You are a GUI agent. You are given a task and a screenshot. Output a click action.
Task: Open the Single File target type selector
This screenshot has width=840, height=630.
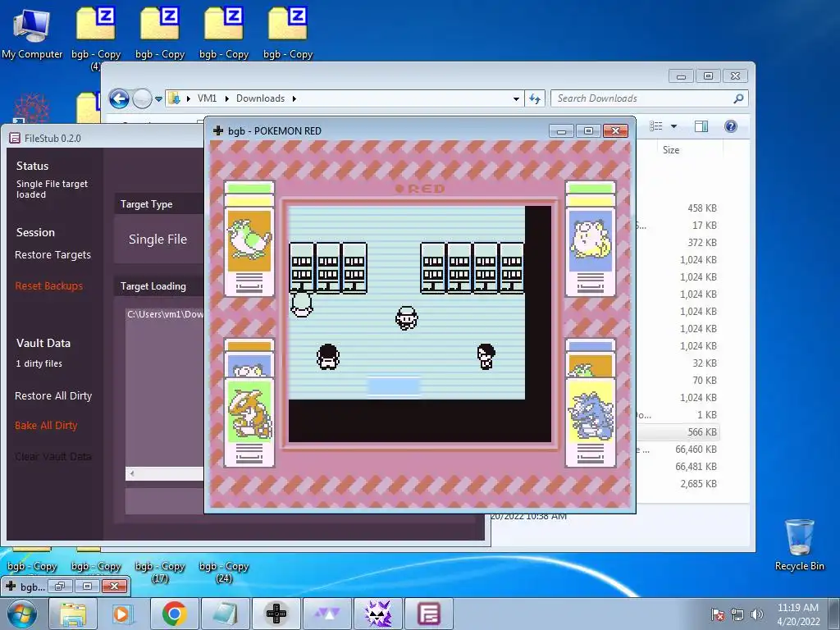(159, 239)
